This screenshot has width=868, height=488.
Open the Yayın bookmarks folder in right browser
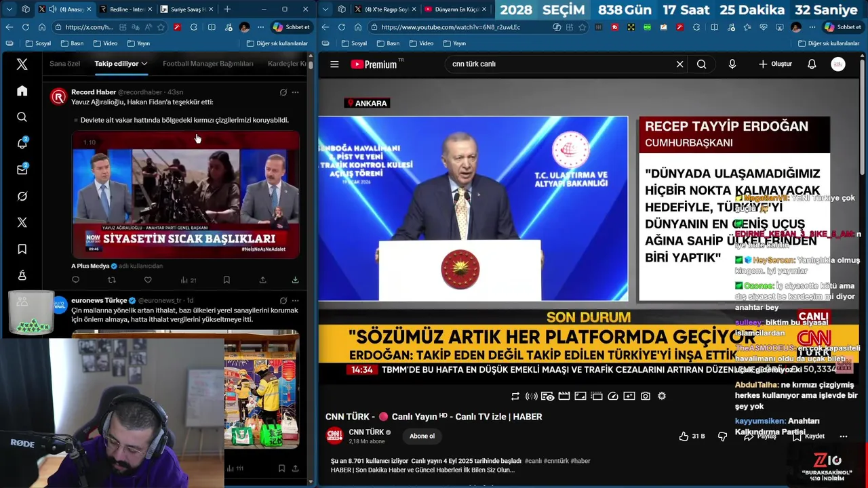coord(454,43)
